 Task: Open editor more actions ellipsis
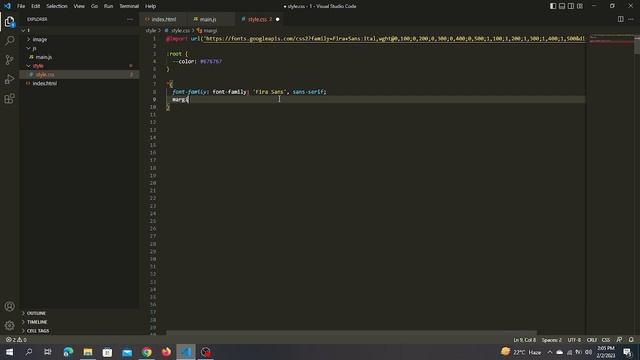pyautogui.click(x=631, y=19)
